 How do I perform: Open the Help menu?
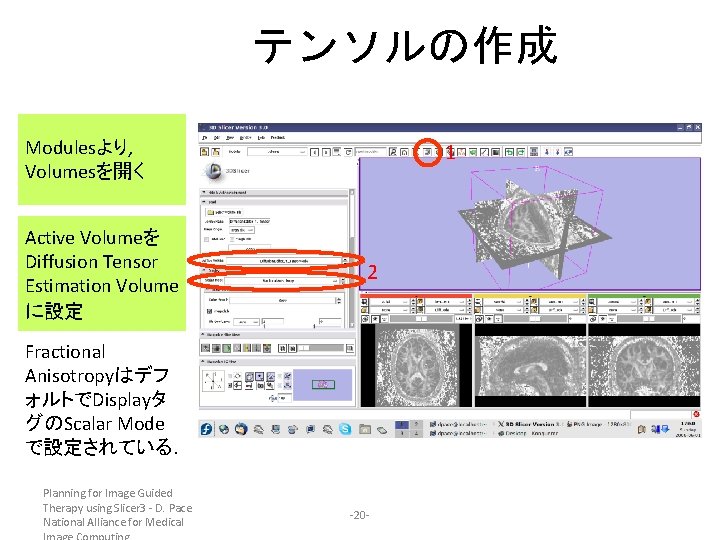(261, 137)
